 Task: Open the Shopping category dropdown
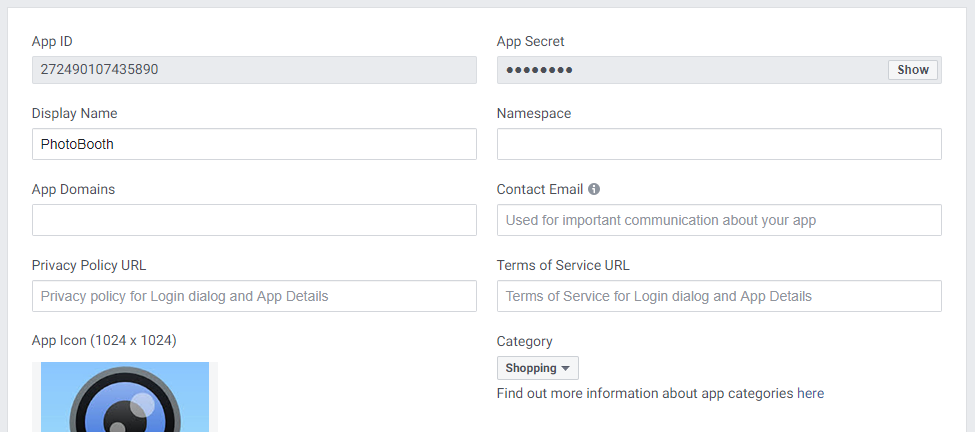[x=537, y=368]
